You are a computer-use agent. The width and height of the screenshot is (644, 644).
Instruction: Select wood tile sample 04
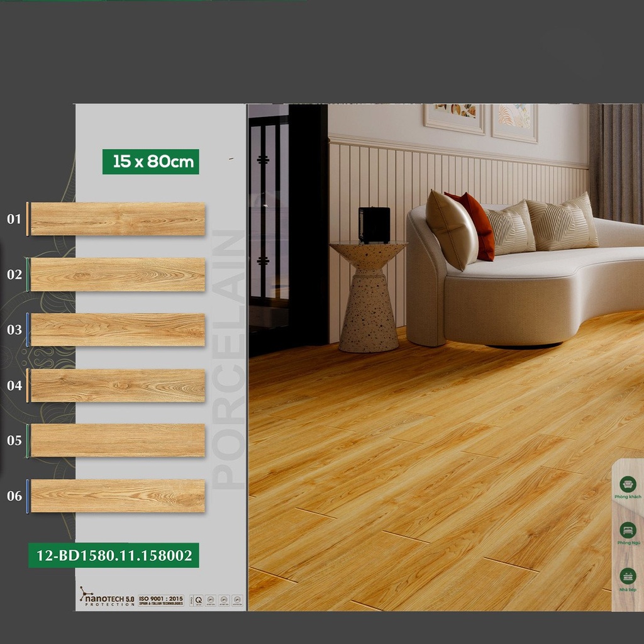118,386
